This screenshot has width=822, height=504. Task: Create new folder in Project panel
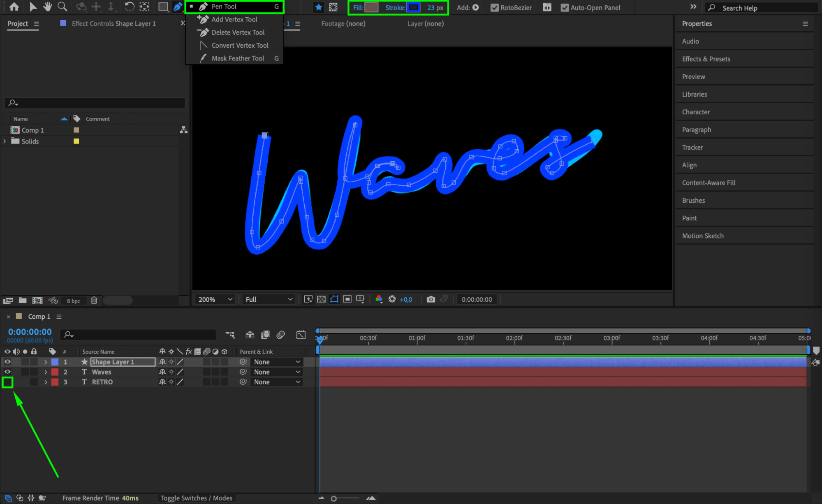pos(23,301)
